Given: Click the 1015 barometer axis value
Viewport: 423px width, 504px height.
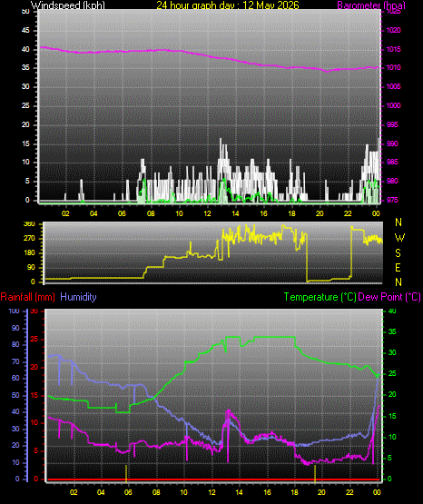Looking at the screenshot, I should pyautogui.click(x=393, y=49).
